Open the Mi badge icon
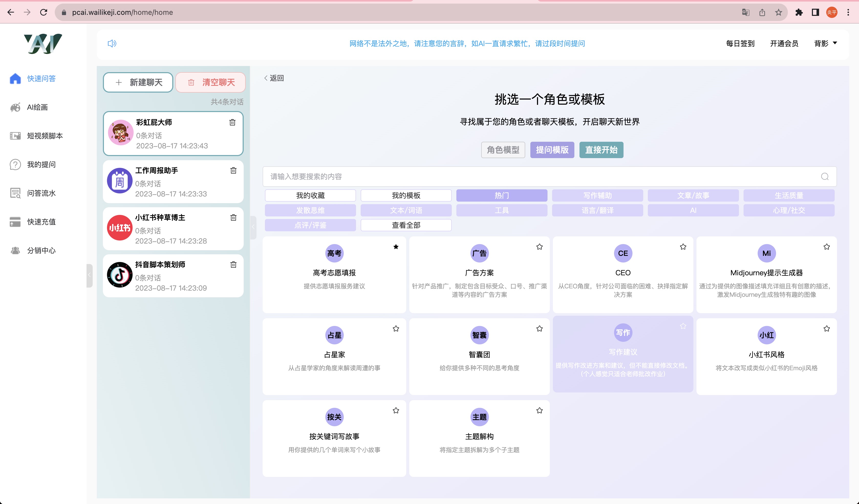The image size is (859, 504). click(x=767, y=253)
